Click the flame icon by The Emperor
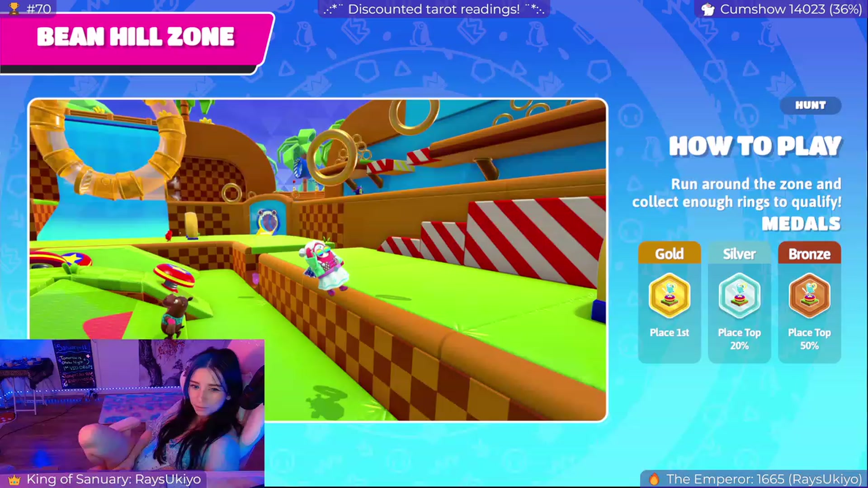The width and height of the screenshot is (868, 488). (654, 479)
